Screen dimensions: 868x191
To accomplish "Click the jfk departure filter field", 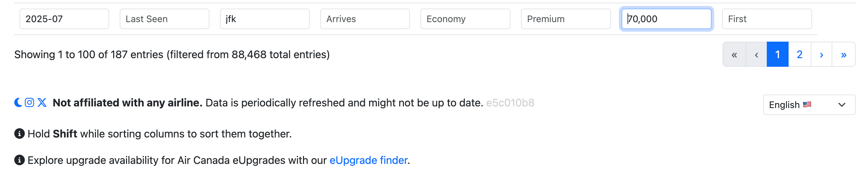I will pos(265,19).
